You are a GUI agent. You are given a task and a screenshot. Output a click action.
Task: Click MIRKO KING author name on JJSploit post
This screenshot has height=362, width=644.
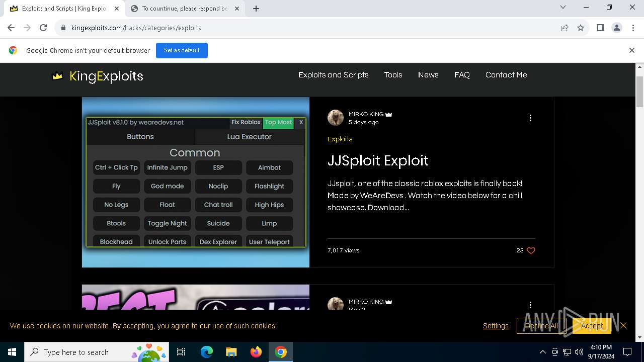click(366, 114)
